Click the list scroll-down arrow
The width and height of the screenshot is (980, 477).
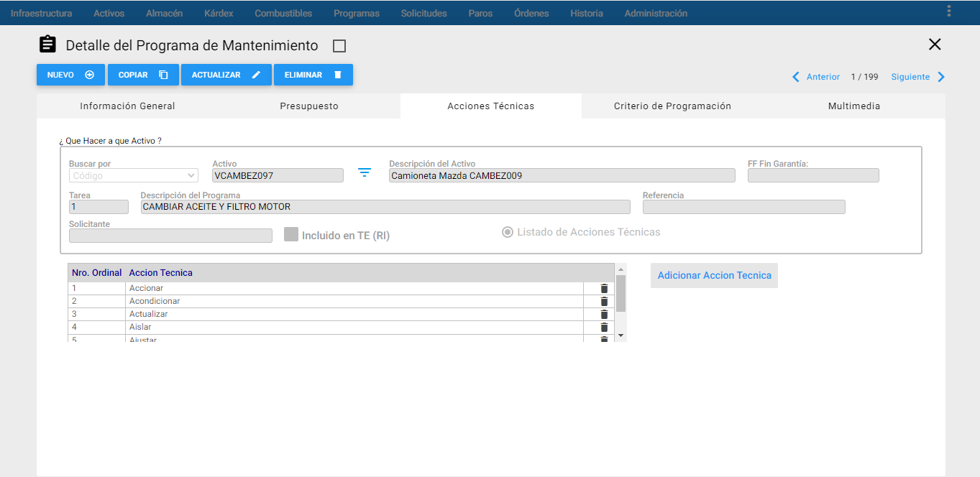click(x=621, y=336)
